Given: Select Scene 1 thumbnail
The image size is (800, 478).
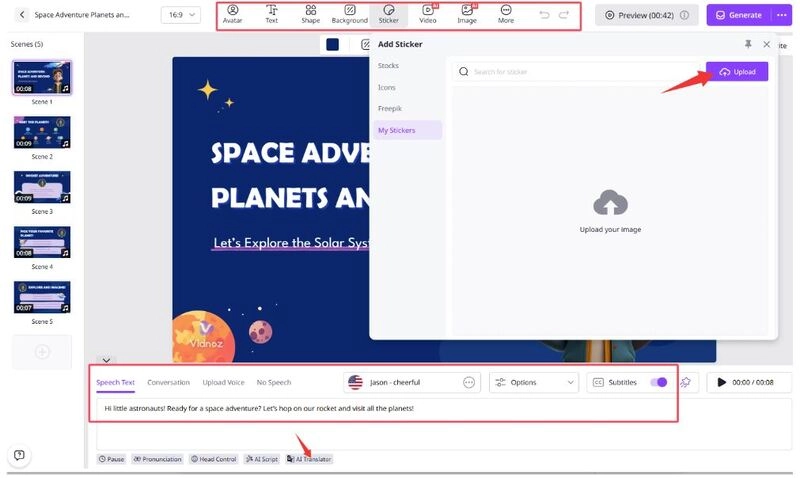Looking at the screenshot, I should pyautogui.click(x=42, y=78).
